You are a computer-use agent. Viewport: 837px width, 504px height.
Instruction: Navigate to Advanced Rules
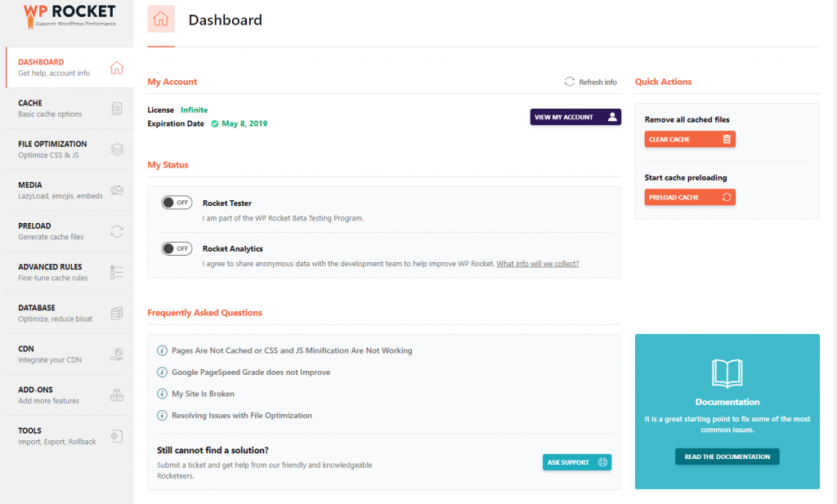point(70,273)
